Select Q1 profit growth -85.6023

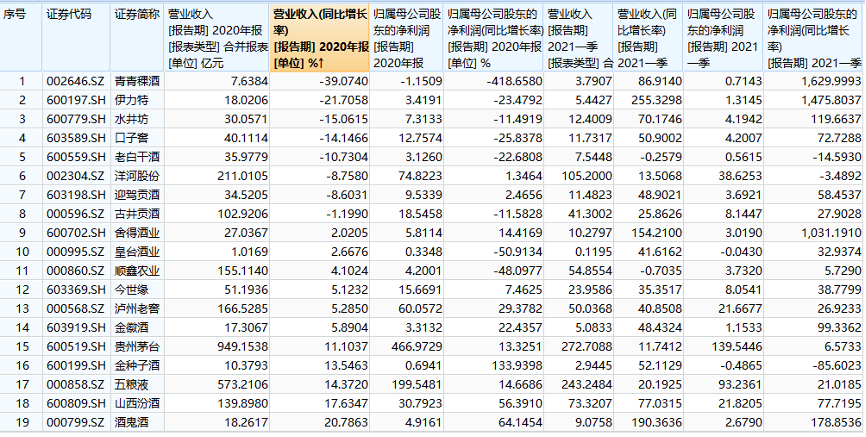click(x=837, y=365)
